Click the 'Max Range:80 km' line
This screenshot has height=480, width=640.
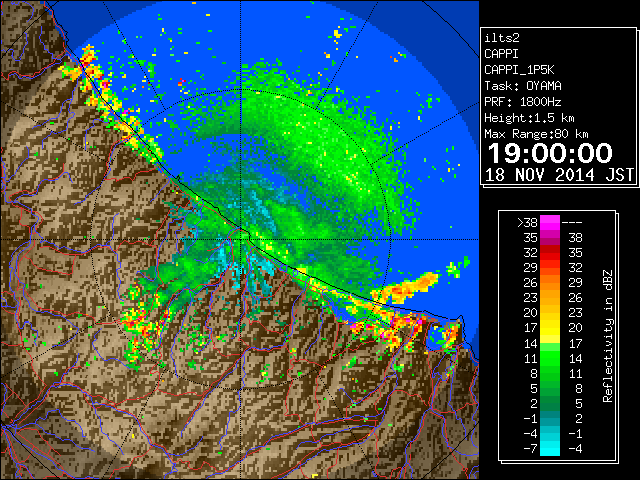536,134
